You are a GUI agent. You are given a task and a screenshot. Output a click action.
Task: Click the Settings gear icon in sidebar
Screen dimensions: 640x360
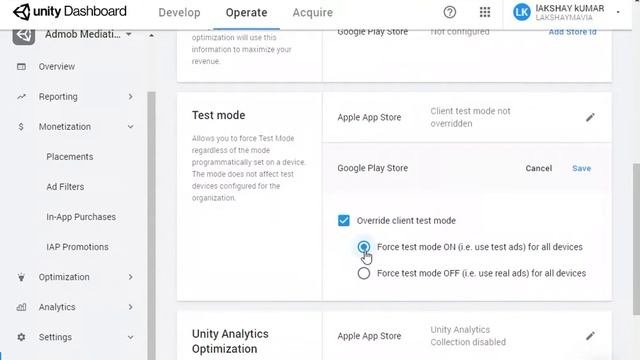tap(21, 337)
